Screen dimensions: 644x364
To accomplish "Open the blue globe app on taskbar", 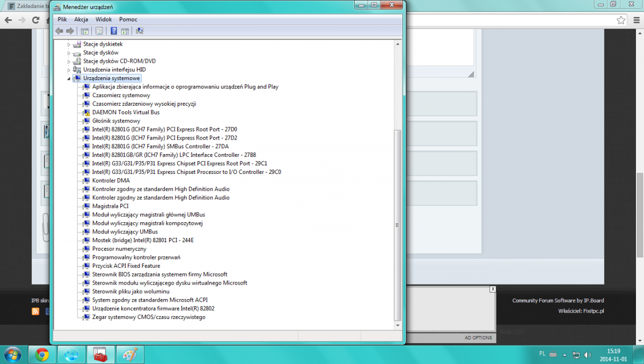I will pos(71,354).
